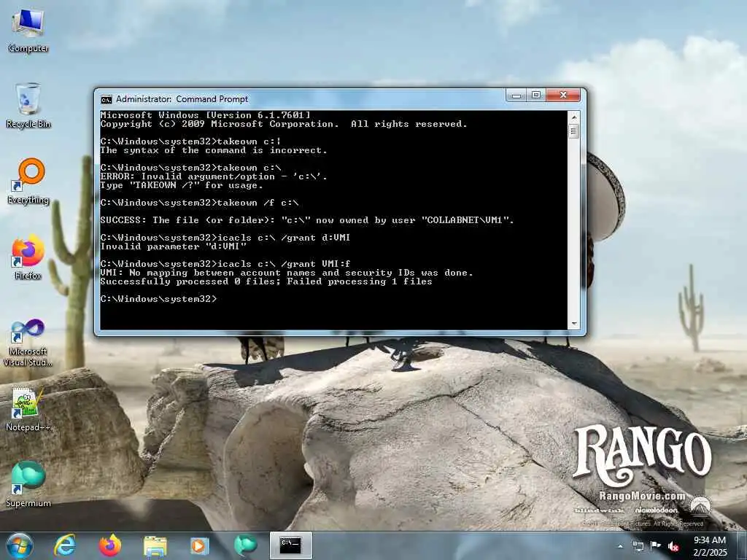Click the Show desktop strip
This screenshot has width=747, height=560.
742,546
